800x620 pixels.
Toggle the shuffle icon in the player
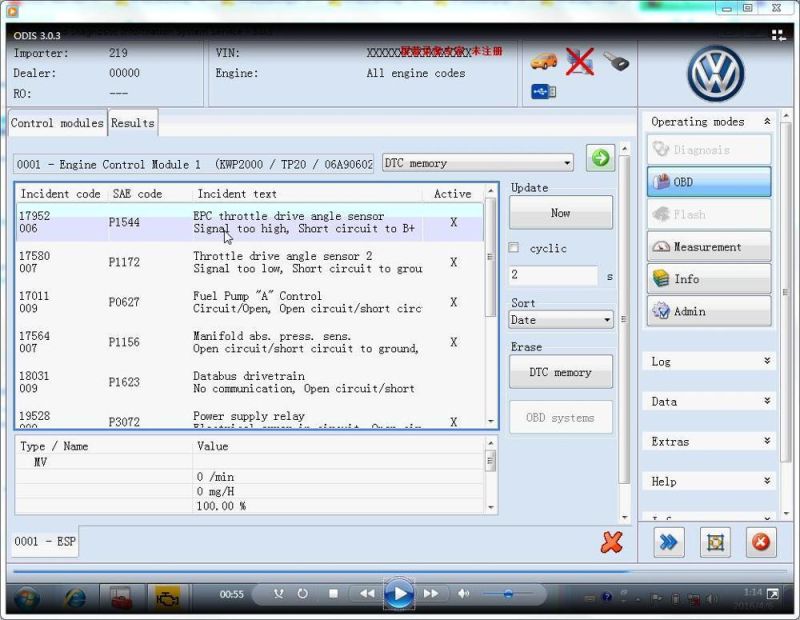tap(279, 593)
